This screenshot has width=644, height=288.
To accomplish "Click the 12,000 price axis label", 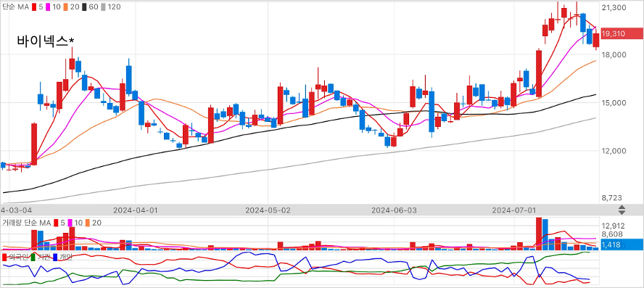I will pos(614,151).
